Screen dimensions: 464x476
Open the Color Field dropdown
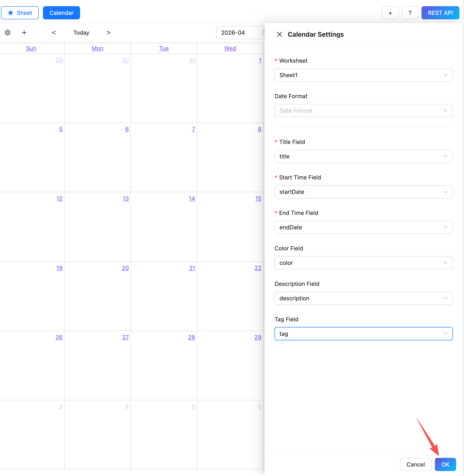(x=363, y=263)
